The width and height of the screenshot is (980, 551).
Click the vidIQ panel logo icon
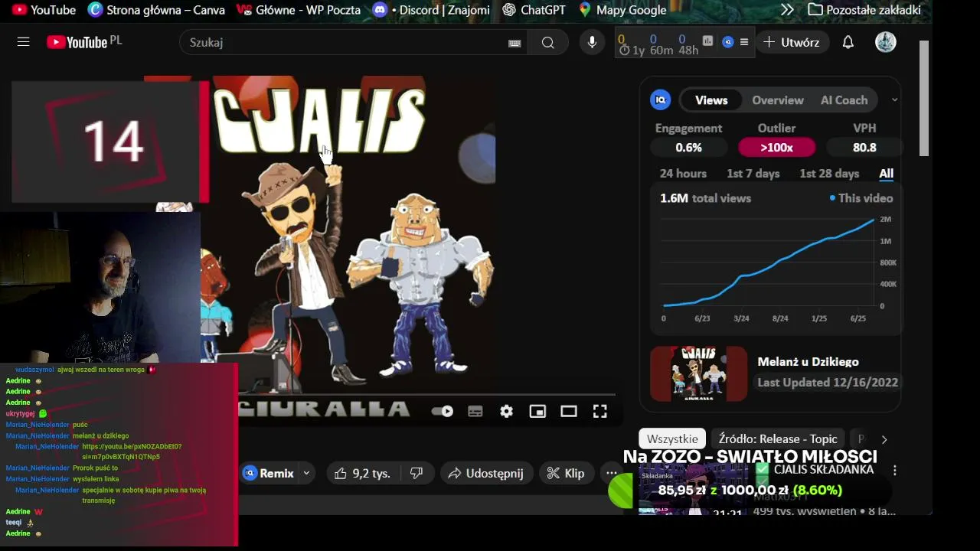tap(660, 99)
